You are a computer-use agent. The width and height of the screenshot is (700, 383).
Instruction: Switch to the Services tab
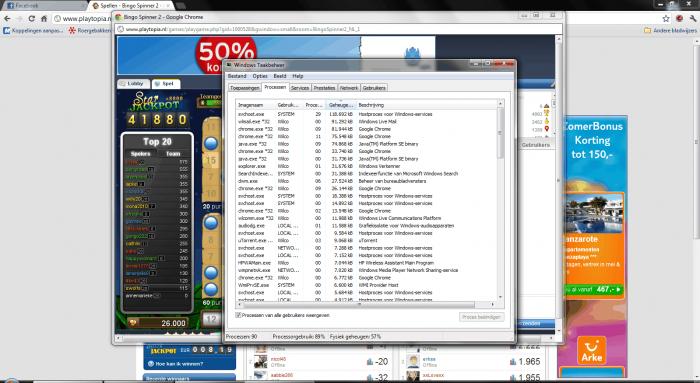(x=300, y=88)
